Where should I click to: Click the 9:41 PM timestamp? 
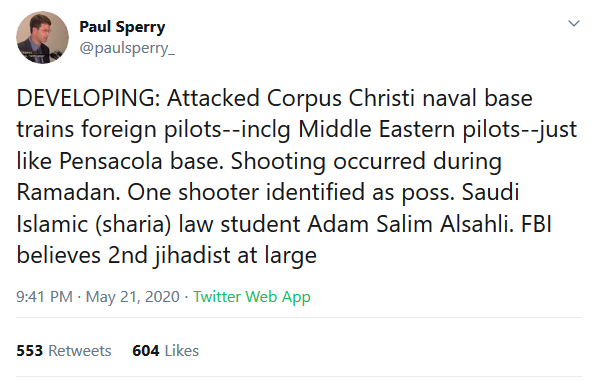point(44,296)
